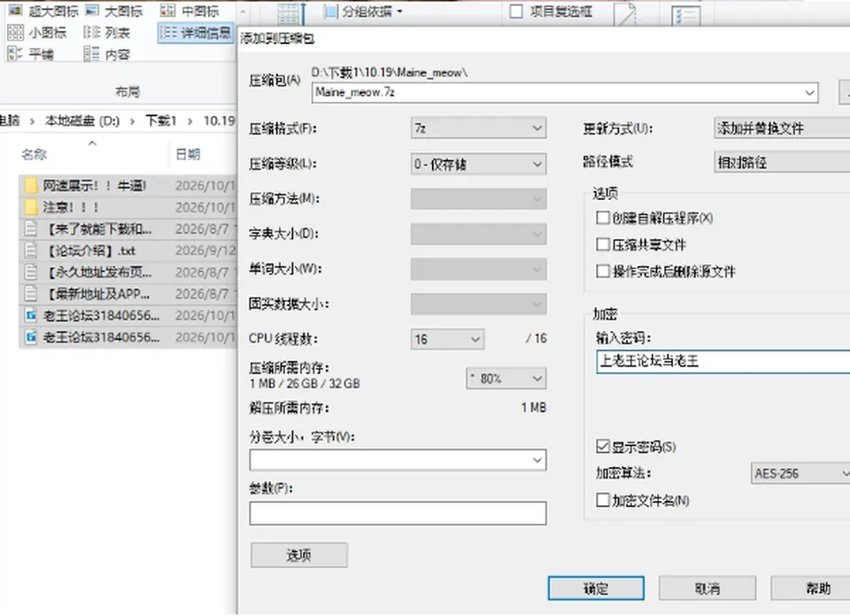Screen dimensions: 850x616
Task: Sort files by 名称 column header
Action: click(35, 154)
